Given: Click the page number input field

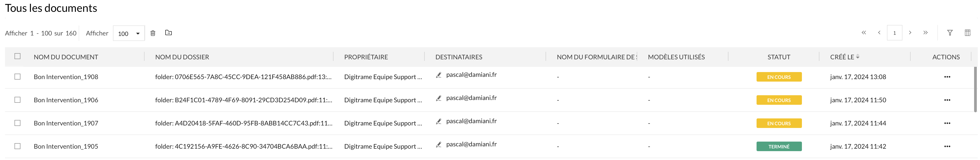Looking at the screenshot, I should [x=894, y=33].
